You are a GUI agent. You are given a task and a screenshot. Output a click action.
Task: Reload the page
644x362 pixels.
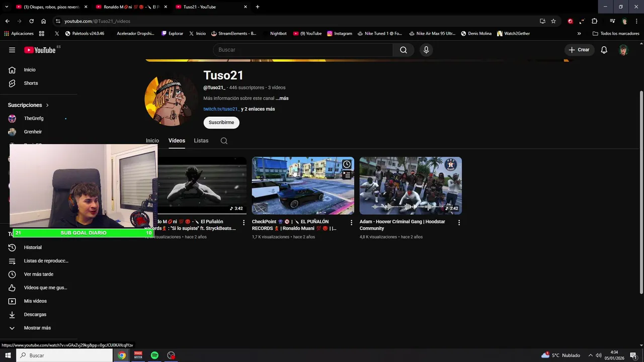[x=31, y=21]
